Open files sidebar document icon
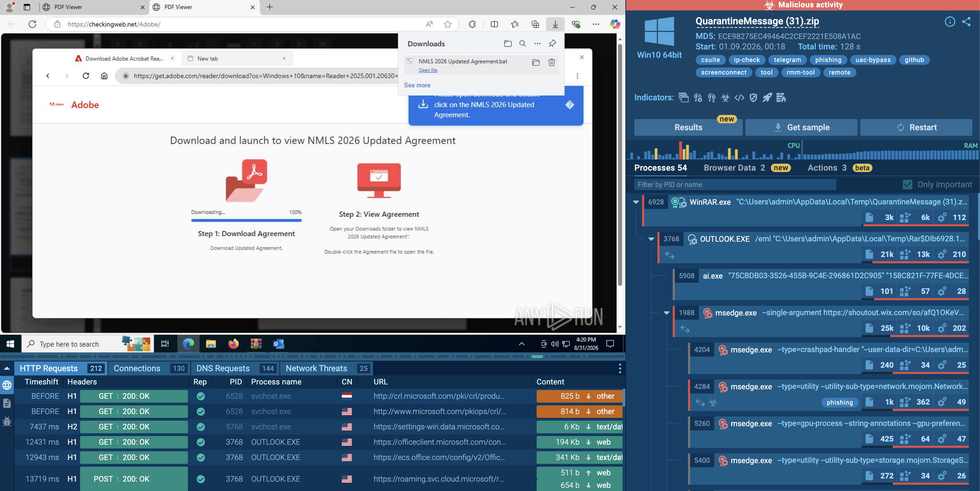The height and width of the screenshot is (491, 980). (x=7, y=403)
